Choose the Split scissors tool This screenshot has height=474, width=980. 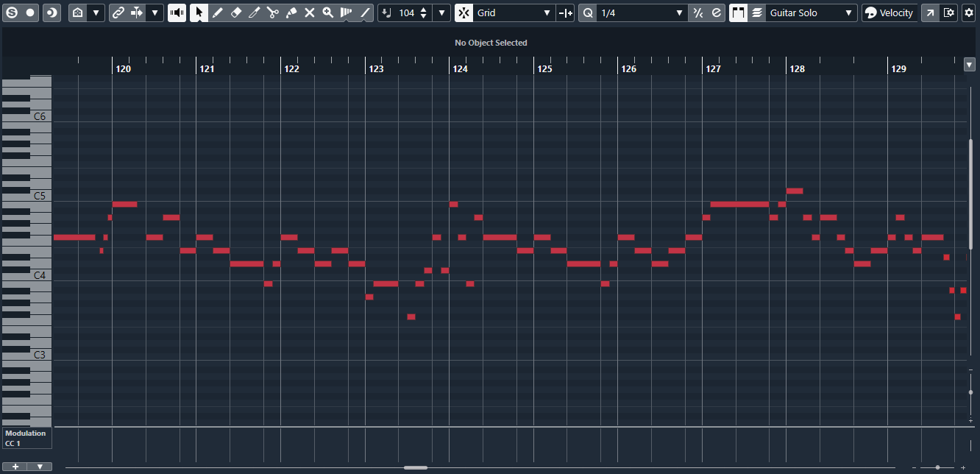pos(273,13)
